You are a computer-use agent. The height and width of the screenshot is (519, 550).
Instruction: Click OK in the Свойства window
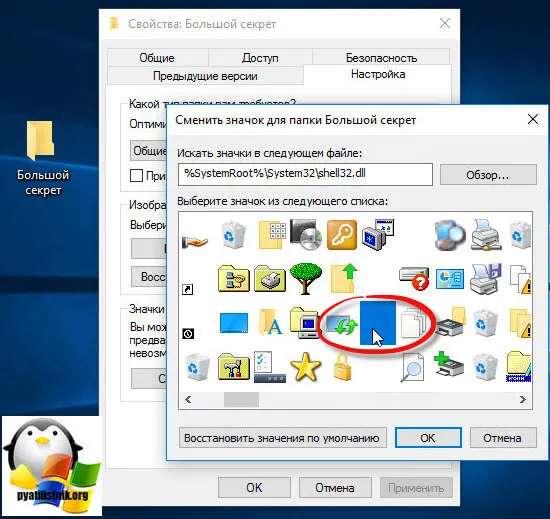point(254,487)
